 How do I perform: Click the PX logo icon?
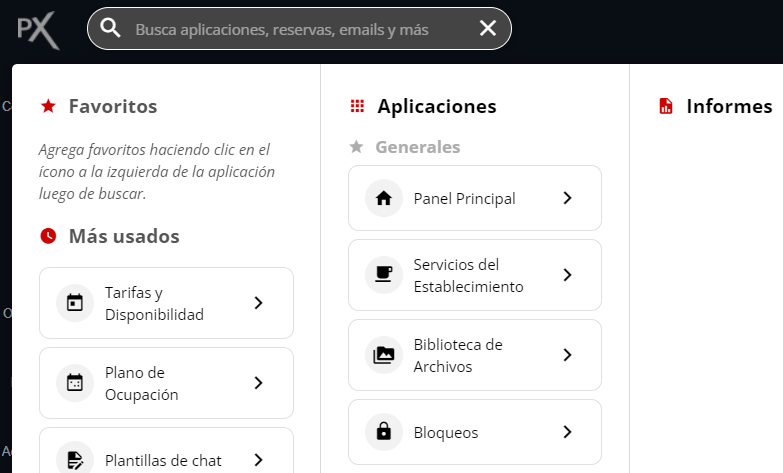(x=38, y=29)
